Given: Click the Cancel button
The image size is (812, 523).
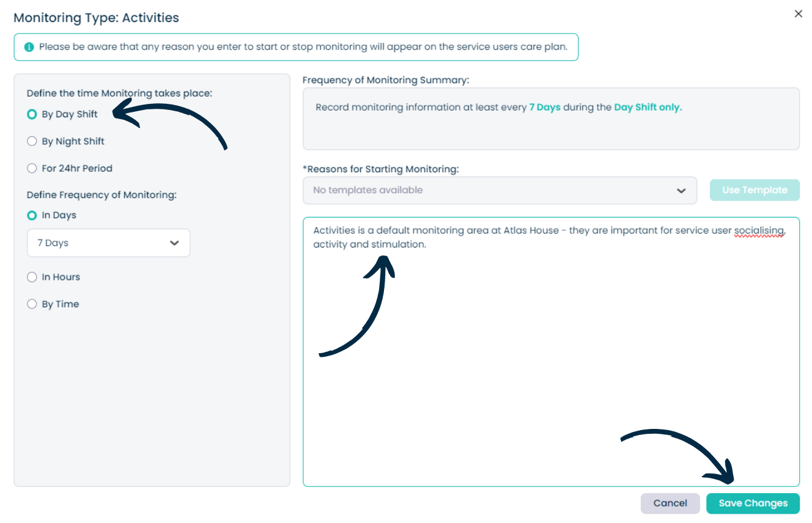Looking at the screenshot, I should point(670,503).
